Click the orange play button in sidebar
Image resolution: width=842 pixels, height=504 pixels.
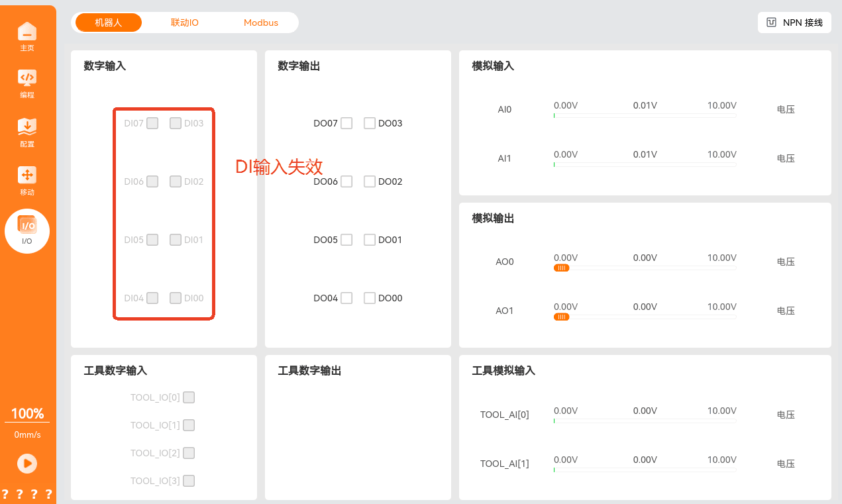coord(27,463)
